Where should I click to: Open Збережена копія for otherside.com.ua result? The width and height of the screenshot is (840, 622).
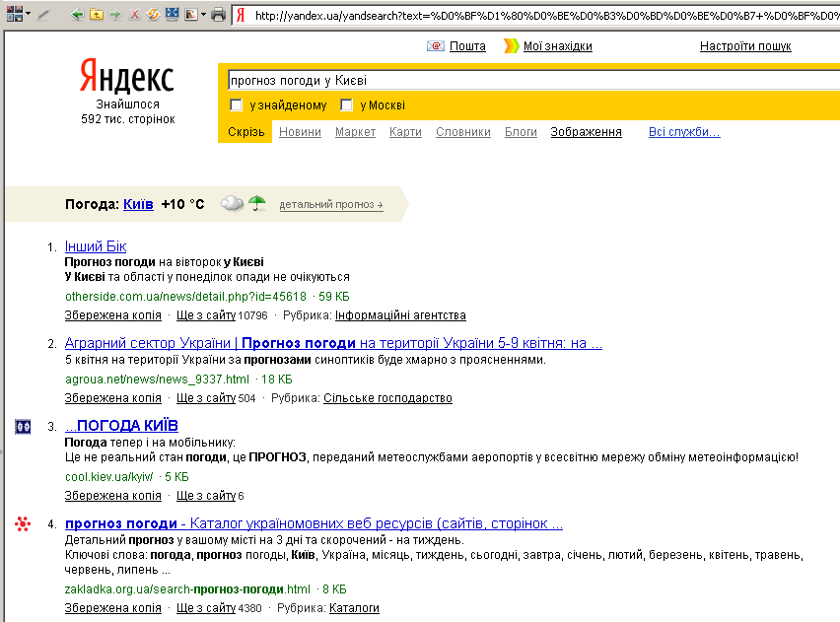(x=113, y=315)
